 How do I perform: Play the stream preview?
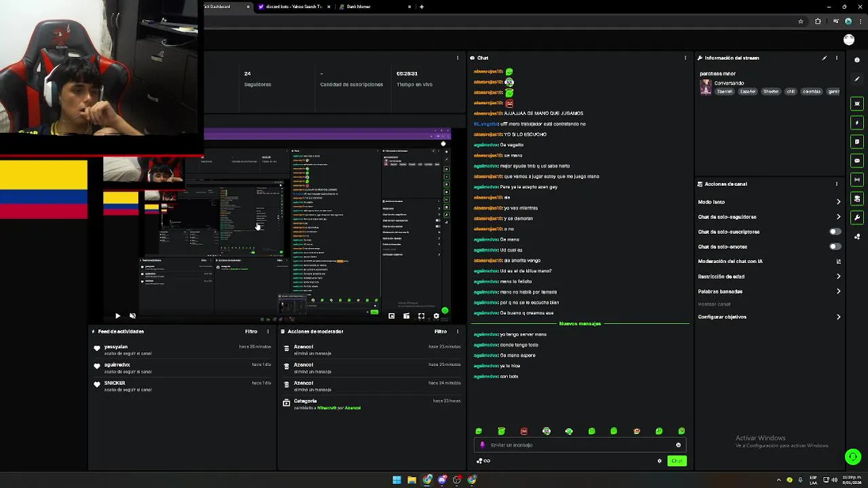pos(117,316)
